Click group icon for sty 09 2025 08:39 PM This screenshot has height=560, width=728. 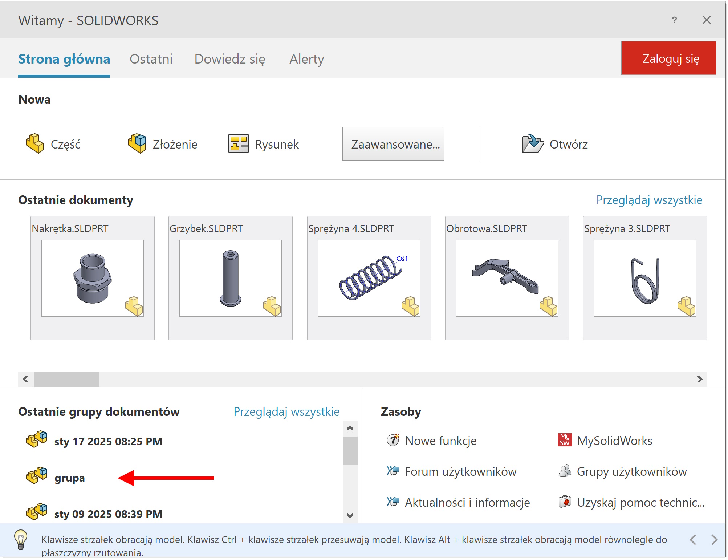coord(36,512)
